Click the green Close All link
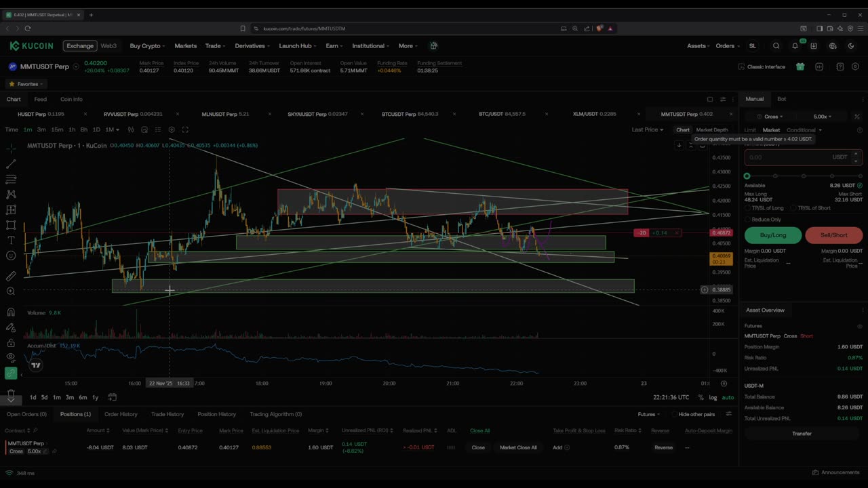 479,430
